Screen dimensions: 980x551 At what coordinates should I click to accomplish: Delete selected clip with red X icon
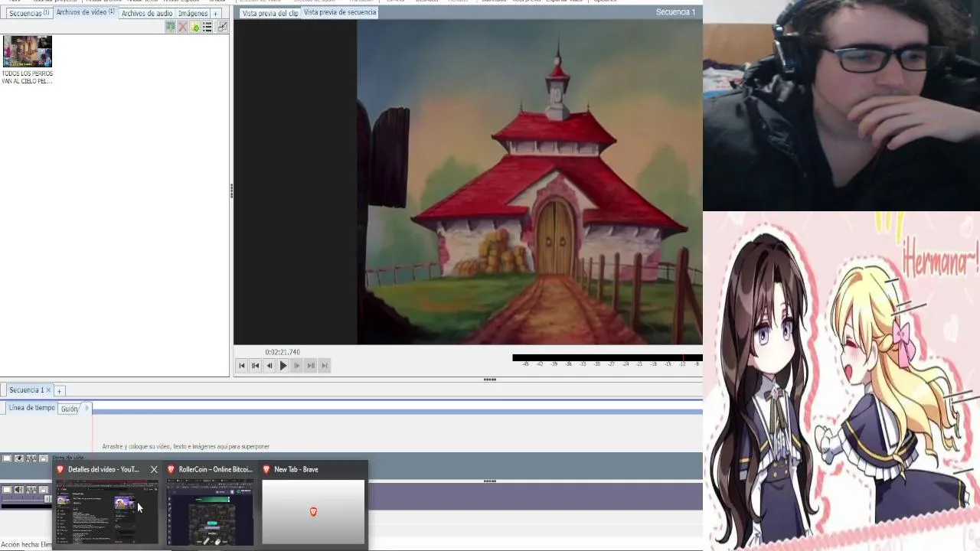tap(182, 27)
